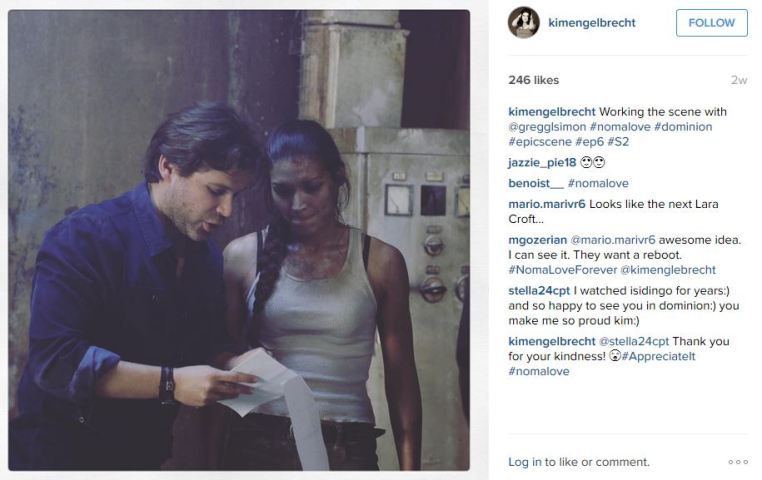Viewport: 762px width, 480px height.
Task: Open the mario.marivr6 commenter profile
Action: click(x=547, y=204)
